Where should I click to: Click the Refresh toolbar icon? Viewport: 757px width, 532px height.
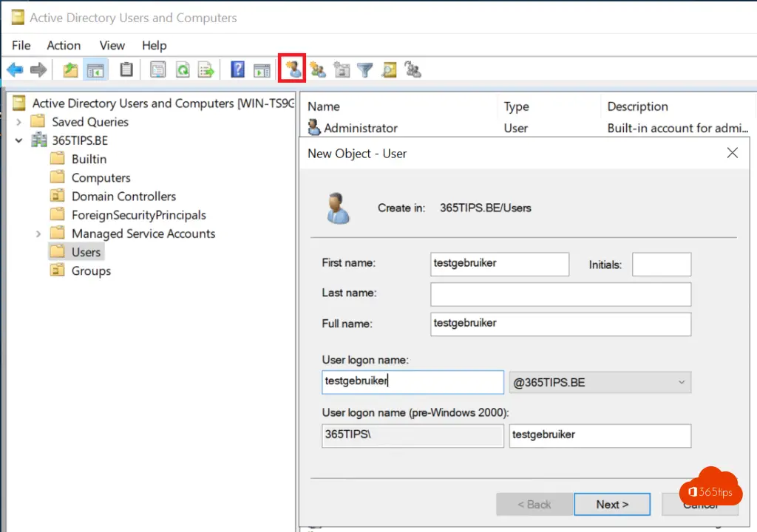[182, 70]
